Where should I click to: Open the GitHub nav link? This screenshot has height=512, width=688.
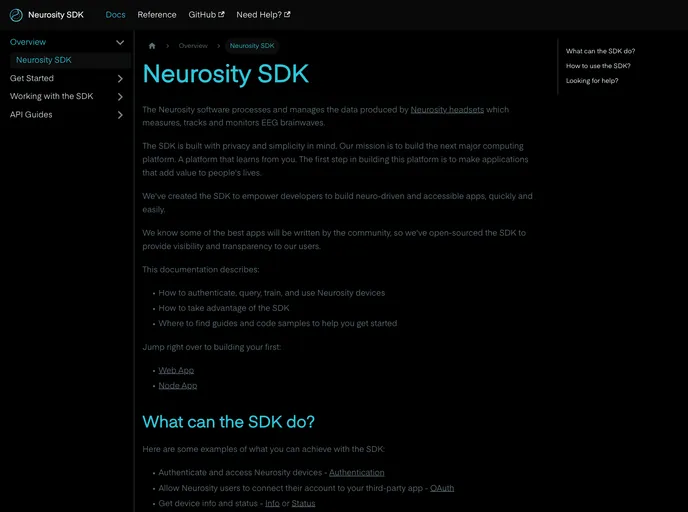[x=206, y=14]
